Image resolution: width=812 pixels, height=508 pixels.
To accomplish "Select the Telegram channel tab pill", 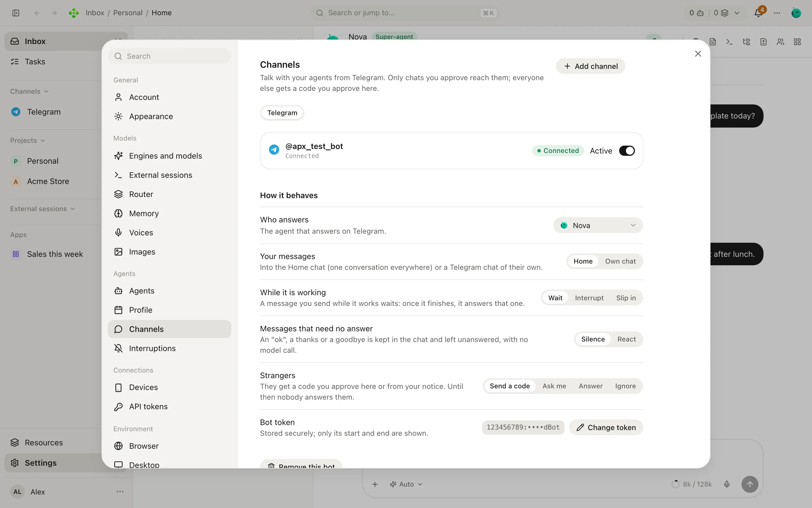I will 282,113.
